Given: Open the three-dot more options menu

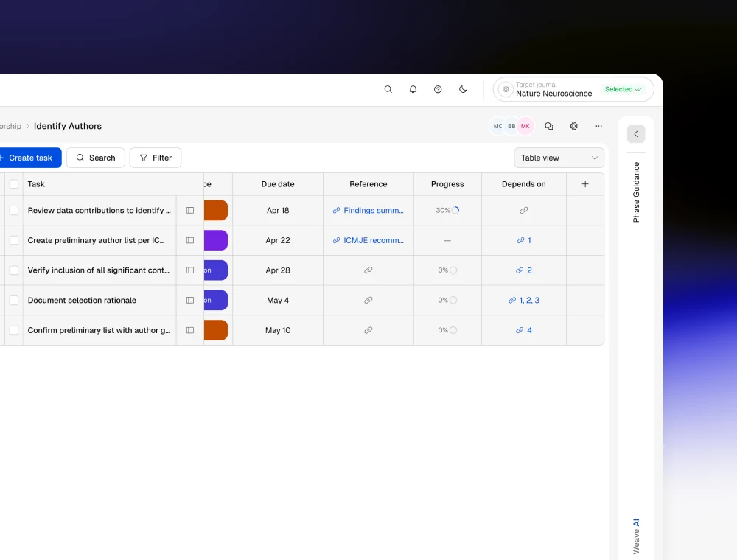Looking at the screenshot, I should tap(598, 126).
